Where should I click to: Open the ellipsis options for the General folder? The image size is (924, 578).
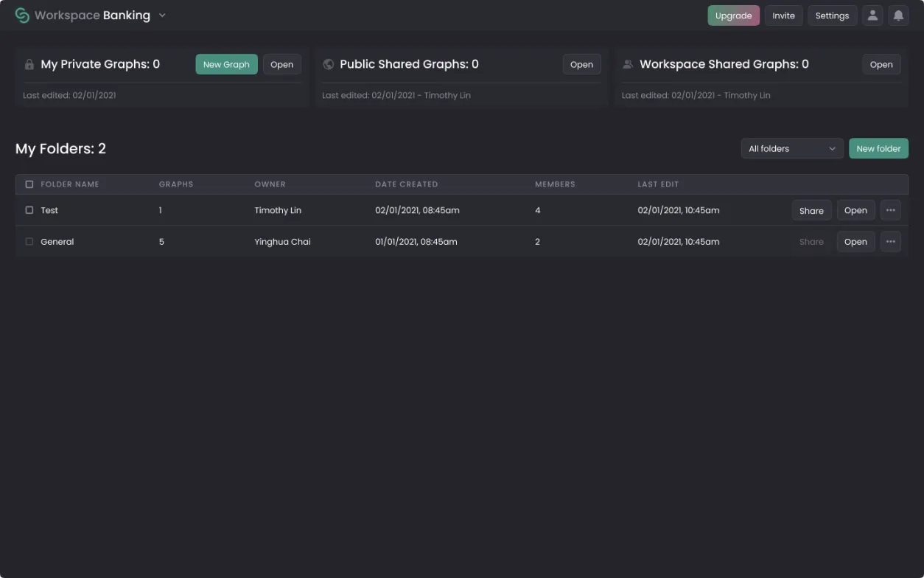point(891,241)
